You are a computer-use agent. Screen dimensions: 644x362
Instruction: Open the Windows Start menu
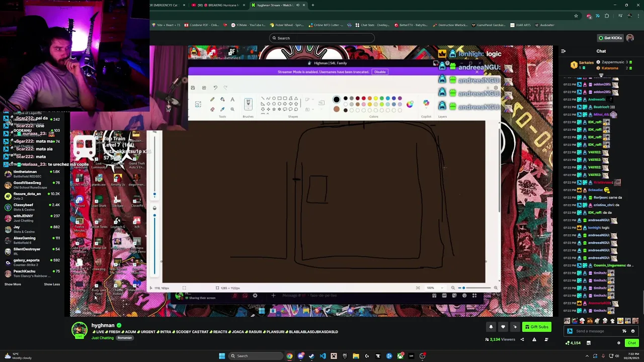[222, 356]
